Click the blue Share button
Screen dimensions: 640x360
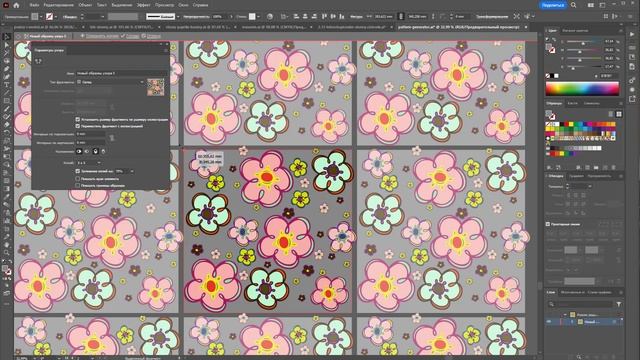[553, 5]
